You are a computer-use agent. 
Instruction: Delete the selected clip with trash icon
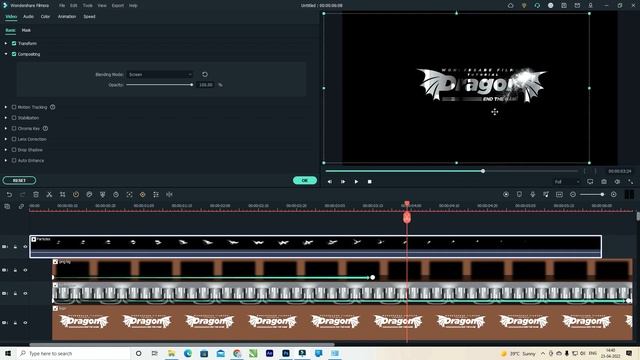(36, 195)
